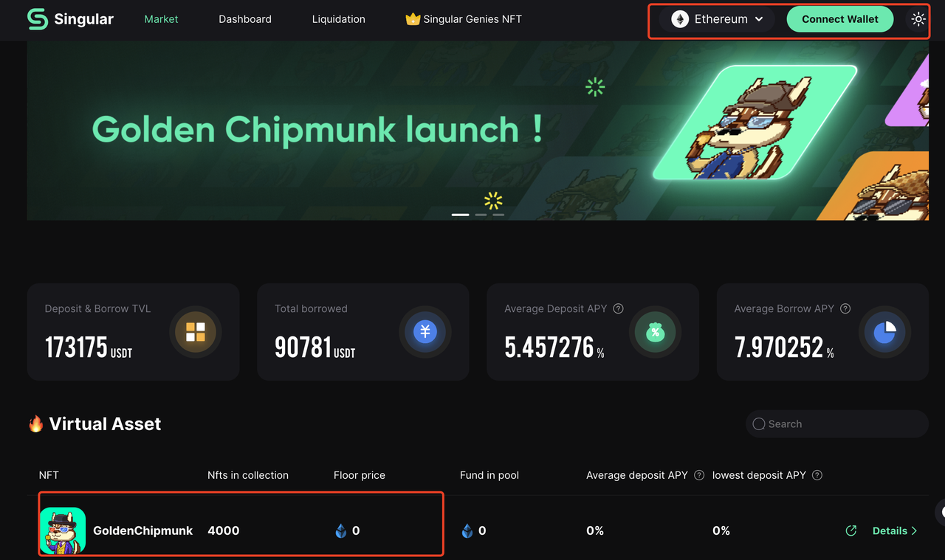Go to the Liquidation tab

[x=338, y=19]
